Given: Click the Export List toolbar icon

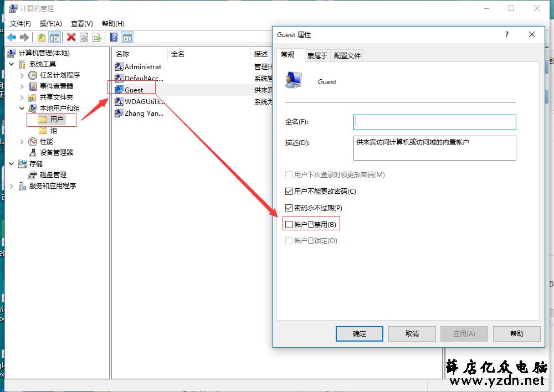Looking at the screenshot, I should click(97, 37).
